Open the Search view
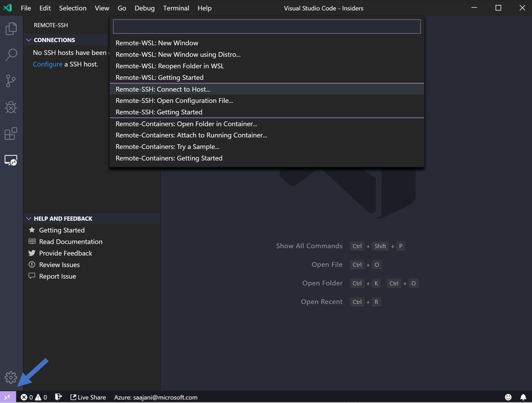532x403 pixels. tap(11, 54)
